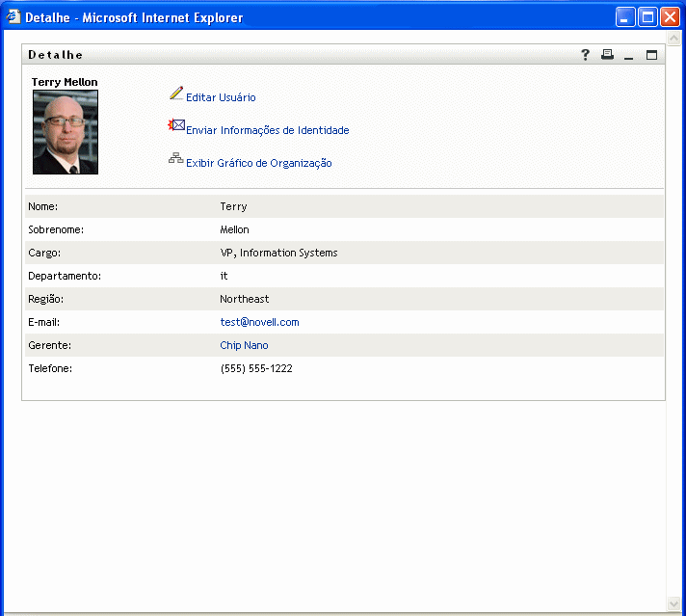
Task: Click the print icon in Detalhe header
Action: [x=607, y=54]
